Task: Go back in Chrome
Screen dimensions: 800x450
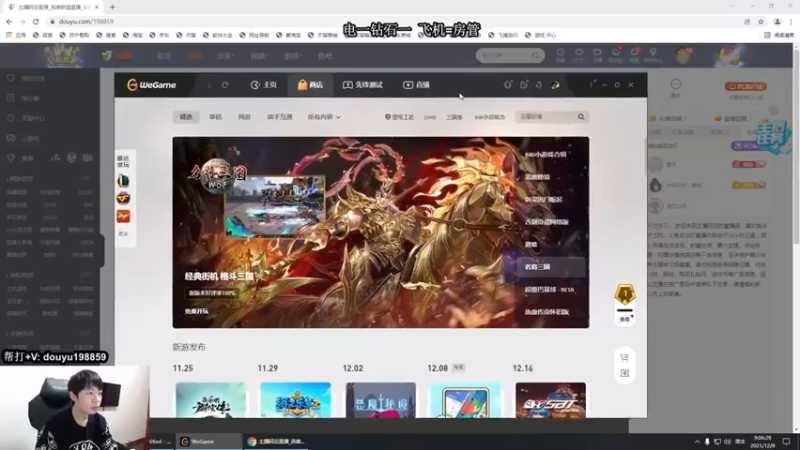Action: pos(9,21)
